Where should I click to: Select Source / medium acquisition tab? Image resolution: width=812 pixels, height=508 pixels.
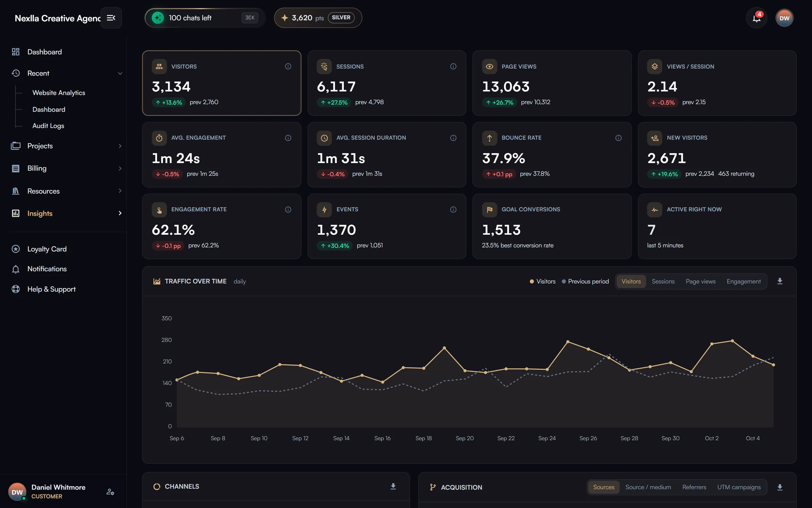pyautogui.click(x=648, y=487)
